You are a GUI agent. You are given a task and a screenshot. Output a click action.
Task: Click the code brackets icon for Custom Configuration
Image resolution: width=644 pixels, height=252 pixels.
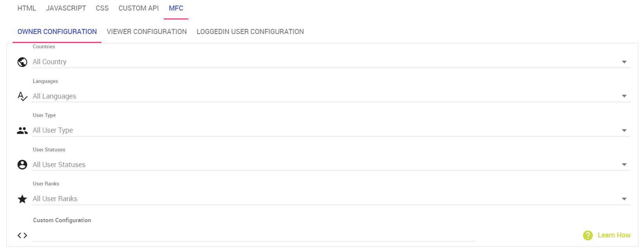click(x=22, y=236)
